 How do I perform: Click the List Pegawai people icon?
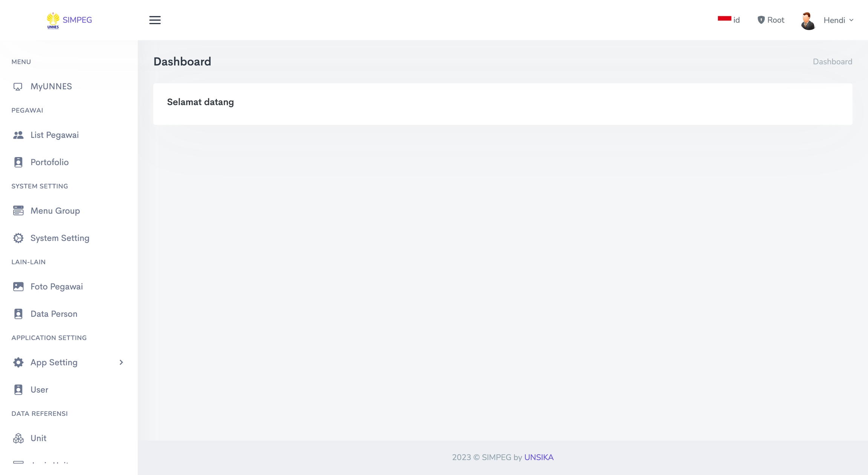pyautogui.click(x=18, y=135)
